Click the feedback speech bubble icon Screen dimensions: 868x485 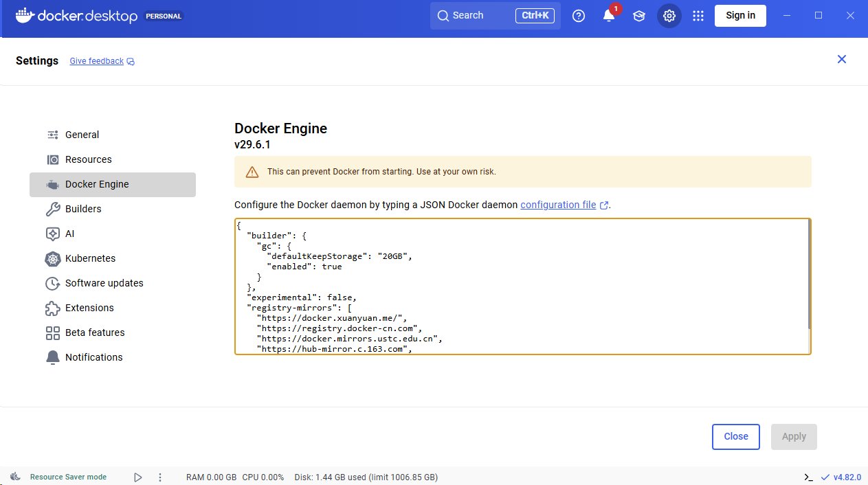[x=131, y=62]
